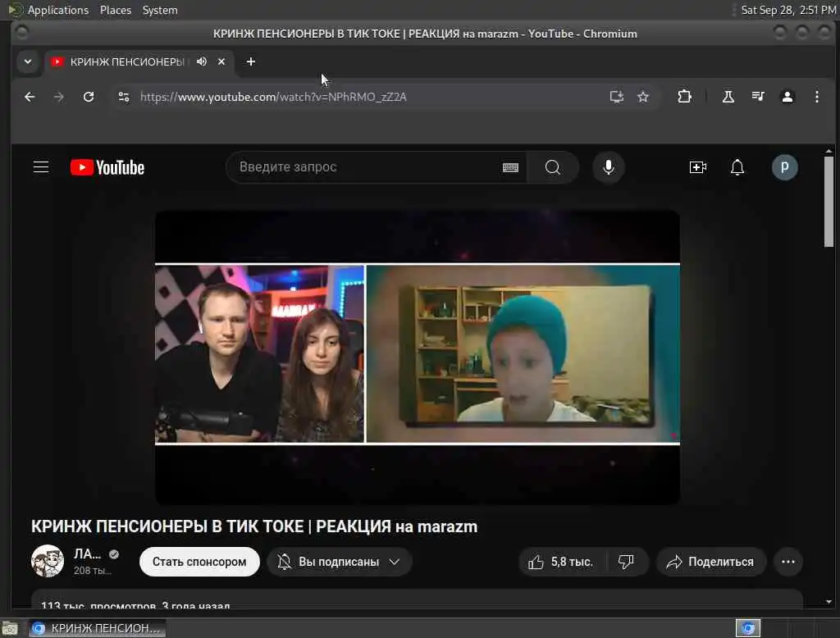
Task: Open the System menu
Action: coord(160,10)
